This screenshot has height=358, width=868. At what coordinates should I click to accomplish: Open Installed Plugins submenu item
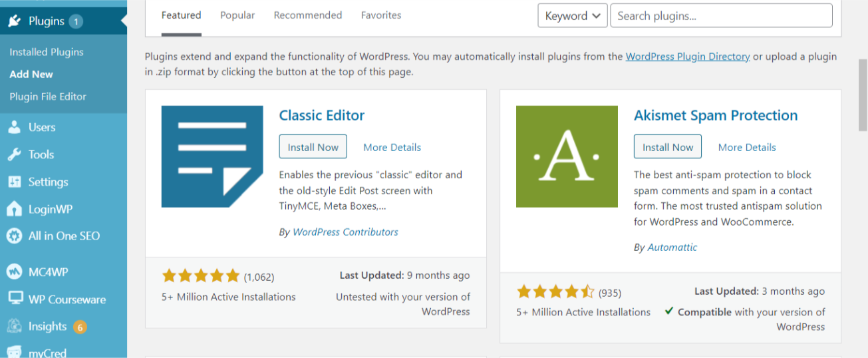tap(47, 52)
